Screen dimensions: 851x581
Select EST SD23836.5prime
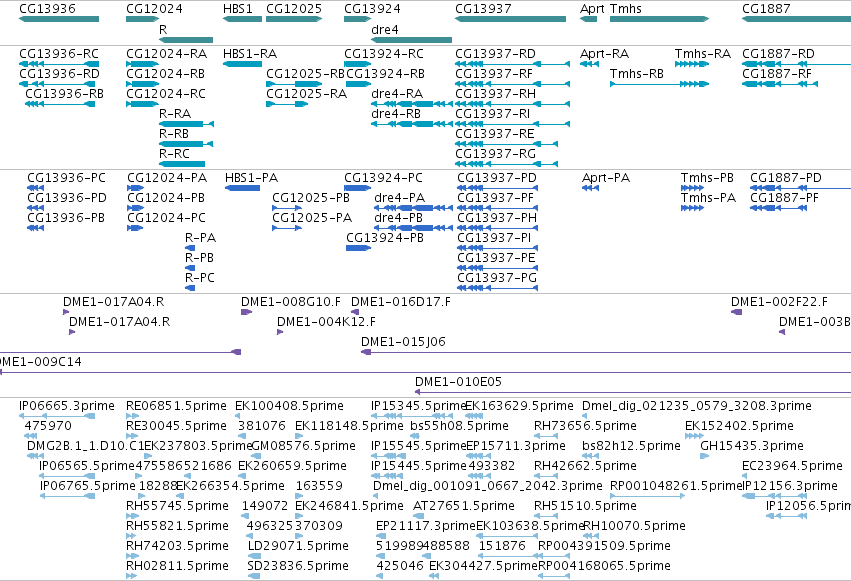pyautogui.click(x=297, y=566)
